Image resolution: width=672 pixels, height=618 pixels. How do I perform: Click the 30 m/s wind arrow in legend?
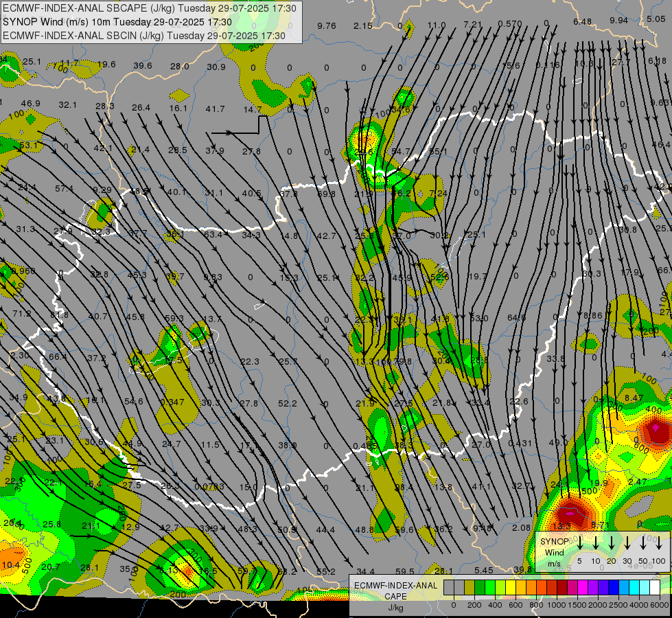(x=627, y=542)
